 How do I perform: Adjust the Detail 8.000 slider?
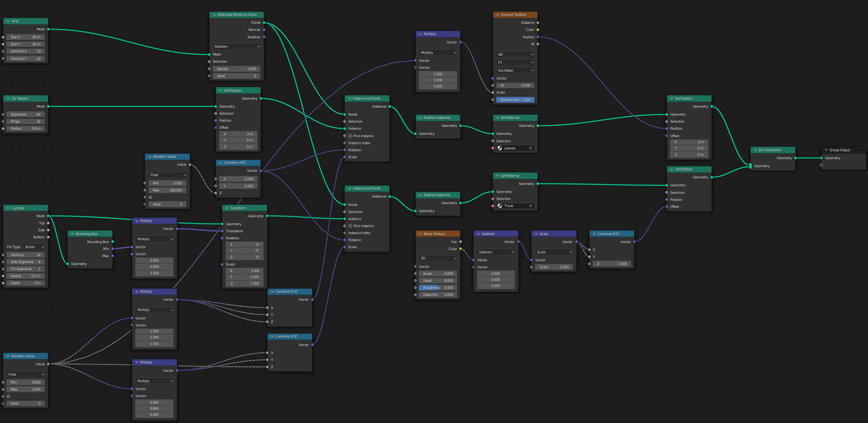(x=438, y=281)
